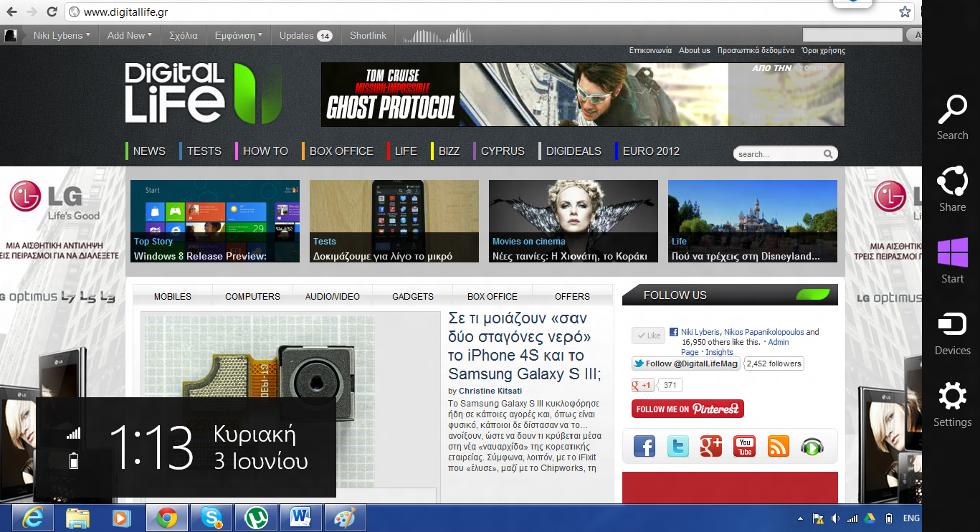The image size is (980, 532).
Task: Open the Search charm
Action: 952,118
